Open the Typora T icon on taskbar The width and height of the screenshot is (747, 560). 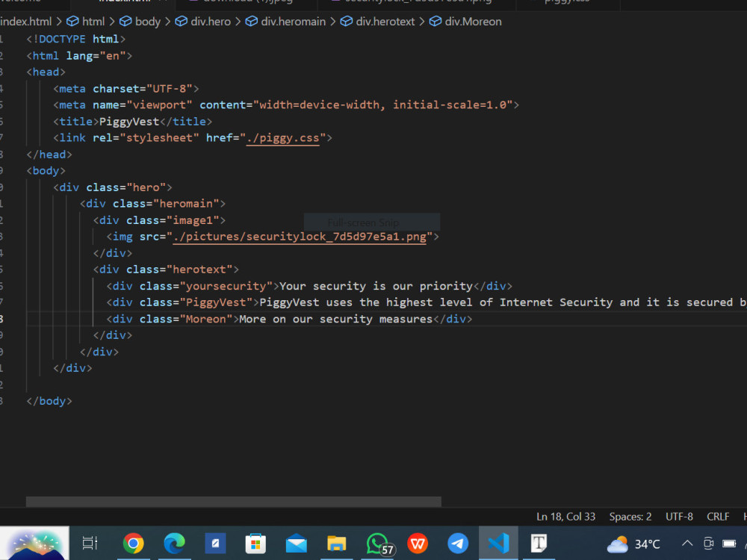coord(539,544)
